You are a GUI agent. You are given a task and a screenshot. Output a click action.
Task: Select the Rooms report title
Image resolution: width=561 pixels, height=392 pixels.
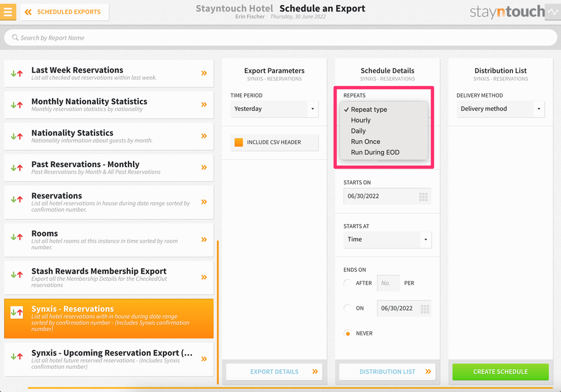point(45,233)
